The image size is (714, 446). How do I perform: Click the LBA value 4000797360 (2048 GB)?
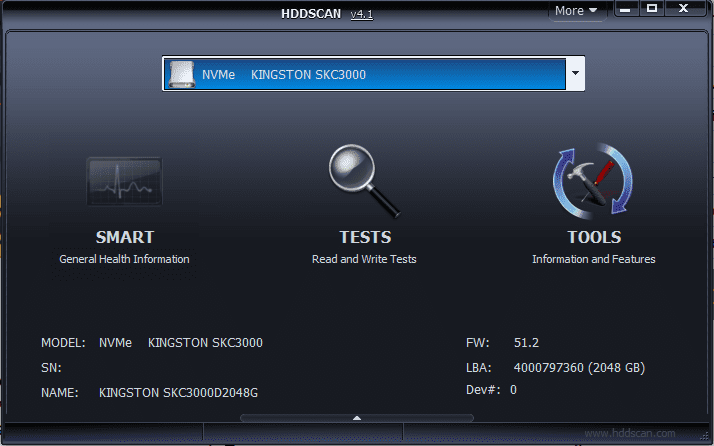pos(579,368)
